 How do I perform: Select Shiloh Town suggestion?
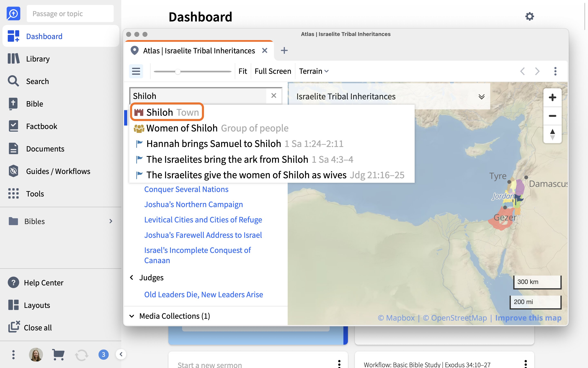(167, 112)
